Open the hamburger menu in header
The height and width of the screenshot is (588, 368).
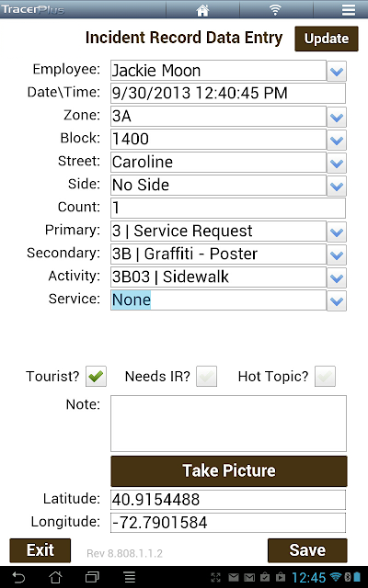(349, 10)
